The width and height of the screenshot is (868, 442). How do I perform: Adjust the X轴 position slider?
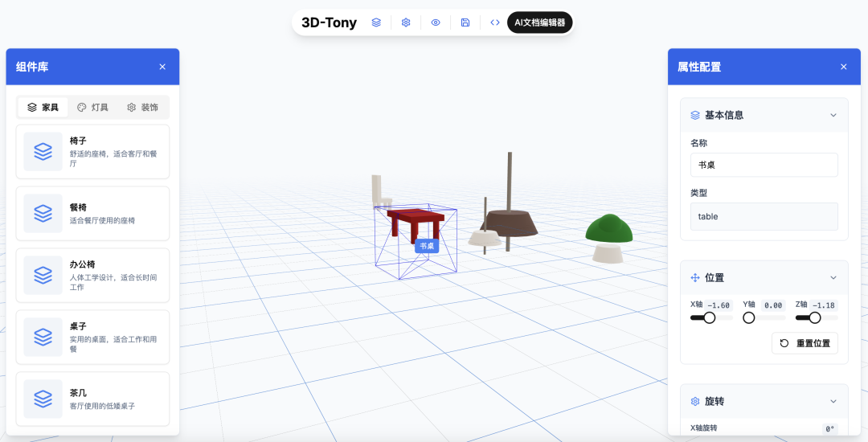tap(711, 317)
